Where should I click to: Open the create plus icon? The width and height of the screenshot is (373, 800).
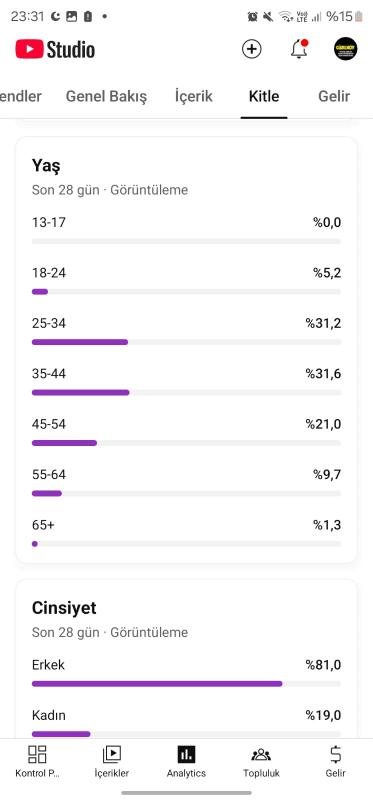252,49
